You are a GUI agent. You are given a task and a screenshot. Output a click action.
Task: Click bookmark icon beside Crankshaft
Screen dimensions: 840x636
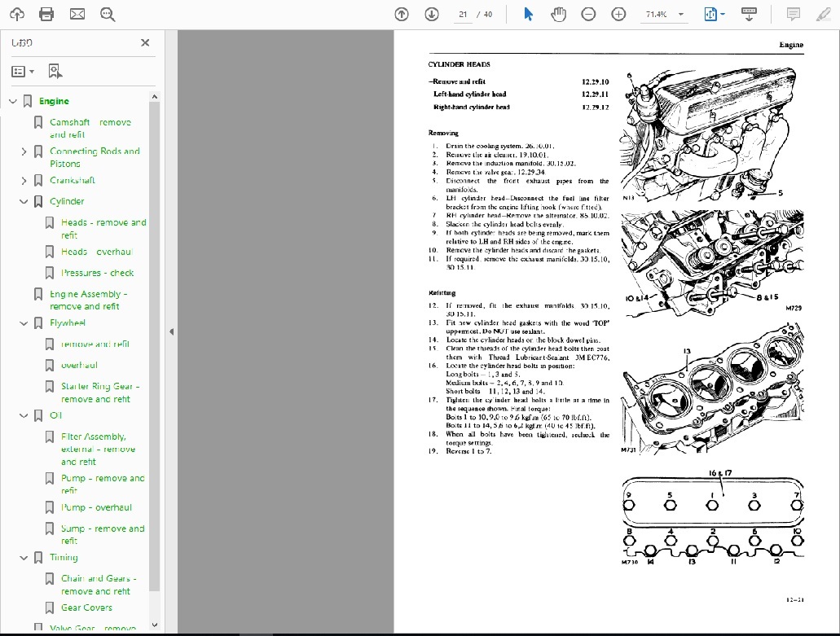pos(38,181)
